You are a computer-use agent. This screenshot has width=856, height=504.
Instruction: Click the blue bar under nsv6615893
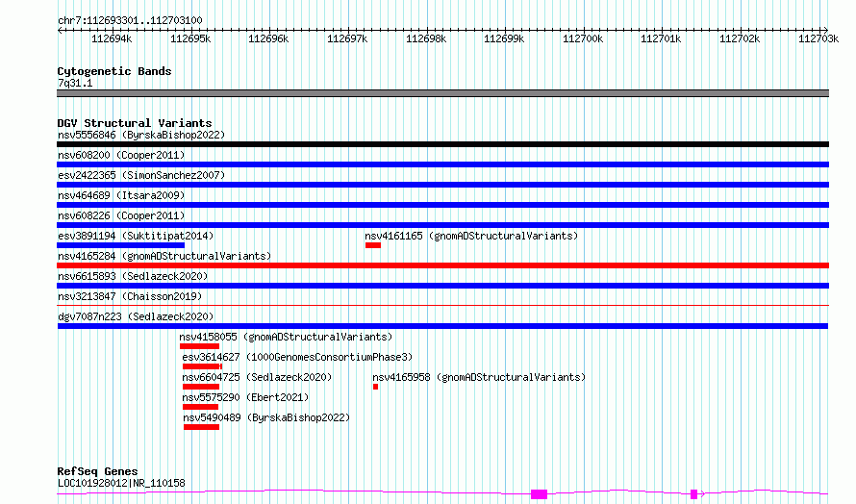[442, 286]
